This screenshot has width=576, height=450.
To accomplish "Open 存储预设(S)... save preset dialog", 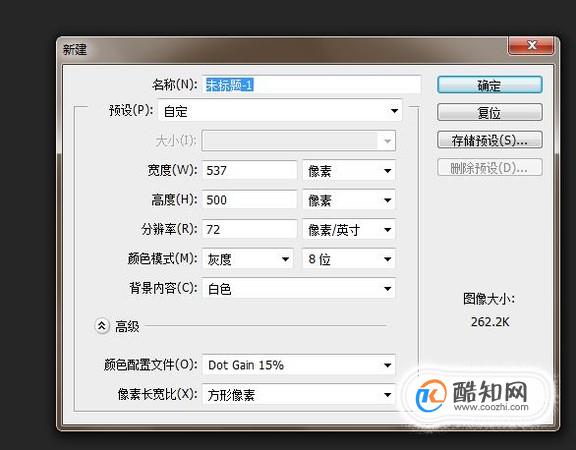I will click(x=490, y=140).
